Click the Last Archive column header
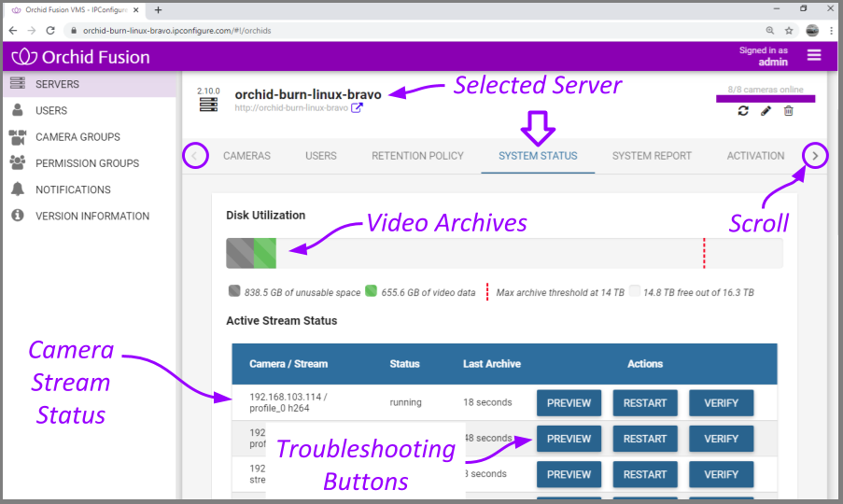Screen dimensions: 843x504 point(492,364)
